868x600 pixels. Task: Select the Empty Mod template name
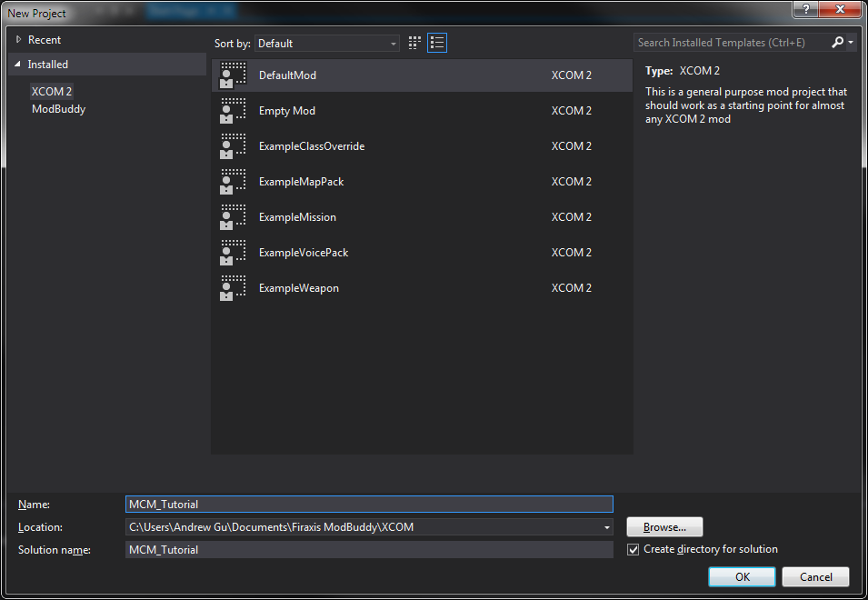tap(286, 111)
